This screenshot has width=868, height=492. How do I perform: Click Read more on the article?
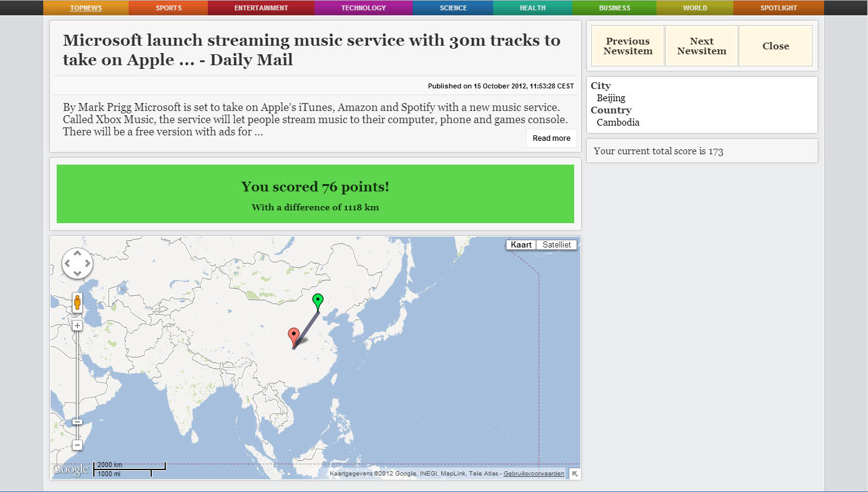point(552,138)
